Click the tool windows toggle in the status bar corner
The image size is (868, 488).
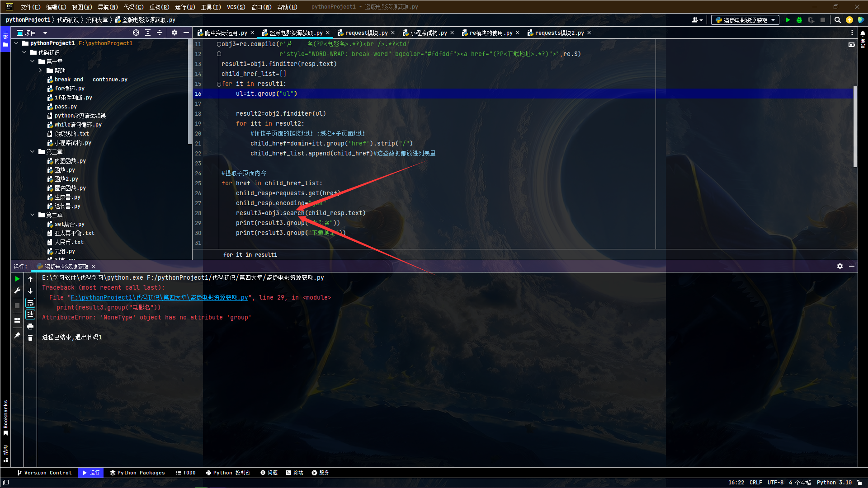[x=6, y=483]
